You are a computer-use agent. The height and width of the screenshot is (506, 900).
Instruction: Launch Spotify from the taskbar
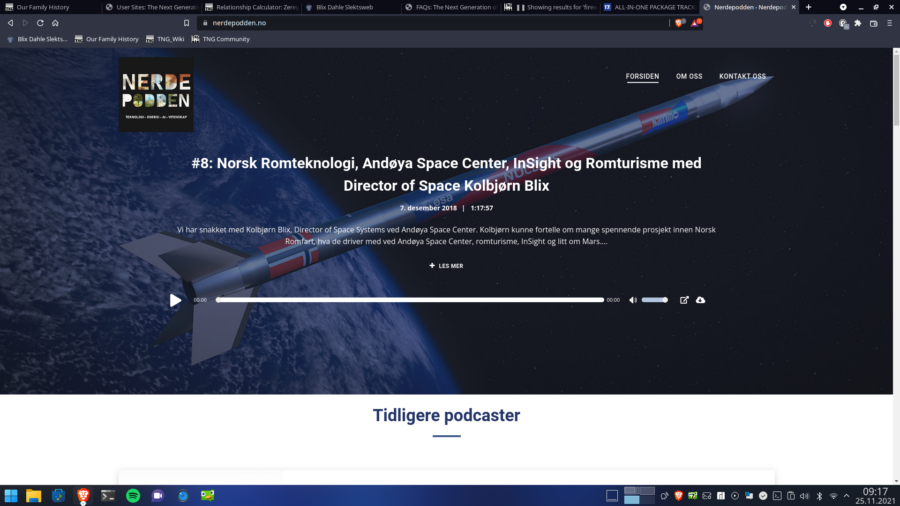[133, 495]
